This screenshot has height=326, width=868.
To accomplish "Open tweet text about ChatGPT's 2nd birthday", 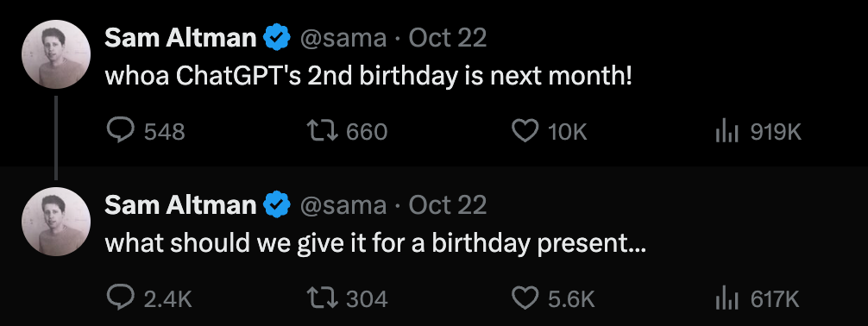I will 368,77.
